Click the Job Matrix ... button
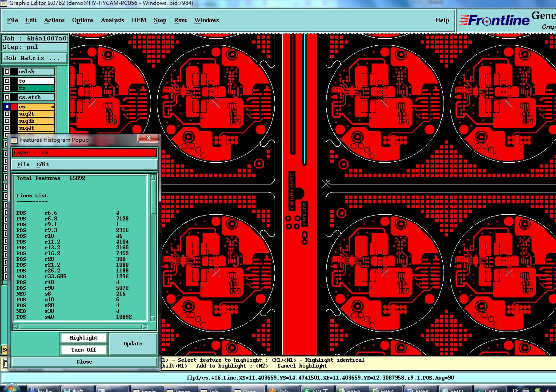Screen dimensions: 556x392 pyautogui.click(x=35, y=58)
